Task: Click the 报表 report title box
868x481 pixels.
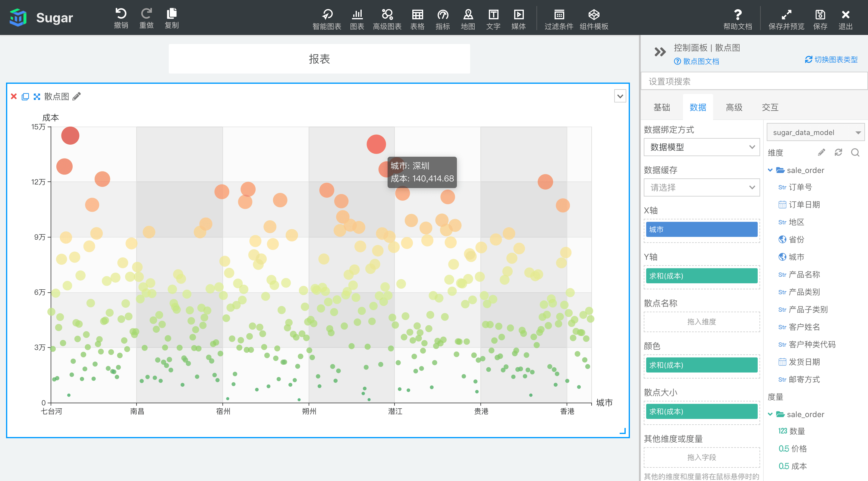Action: tap(319, 58)
